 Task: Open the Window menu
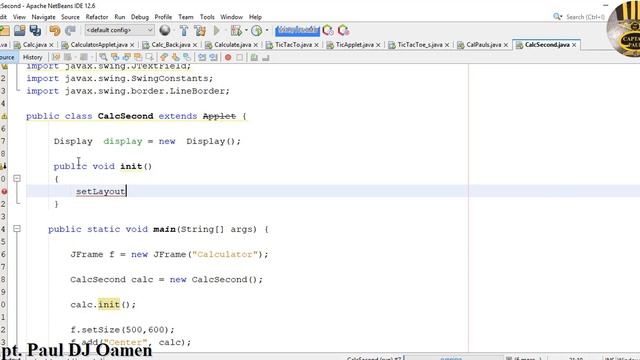click(x=231, y=17)
